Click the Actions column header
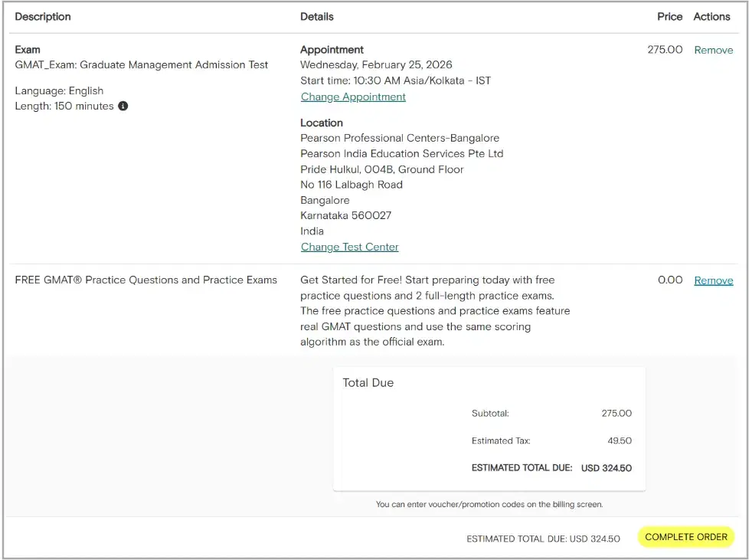 coord(711,16)
